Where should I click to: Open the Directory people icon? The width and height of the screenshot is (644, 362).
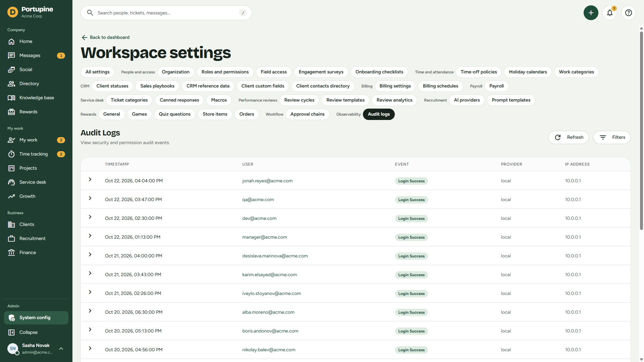11,84
